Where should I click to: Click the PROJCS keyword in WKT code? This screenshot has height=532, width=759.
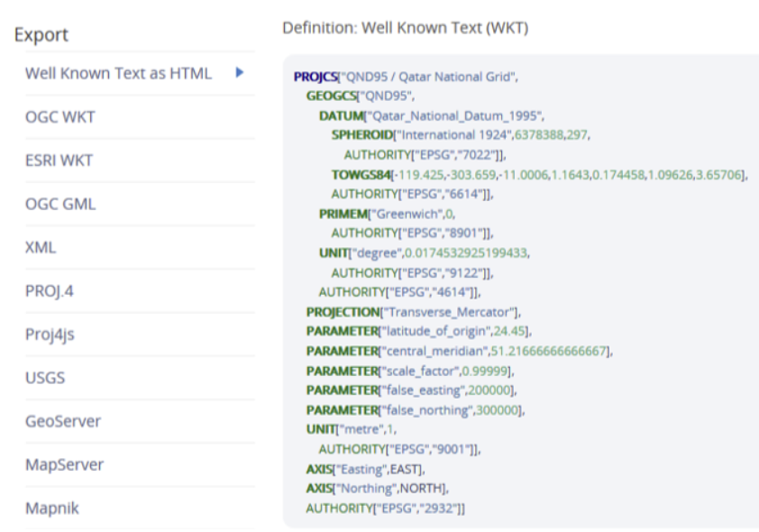pyautogui.click(x=313, y=77)
